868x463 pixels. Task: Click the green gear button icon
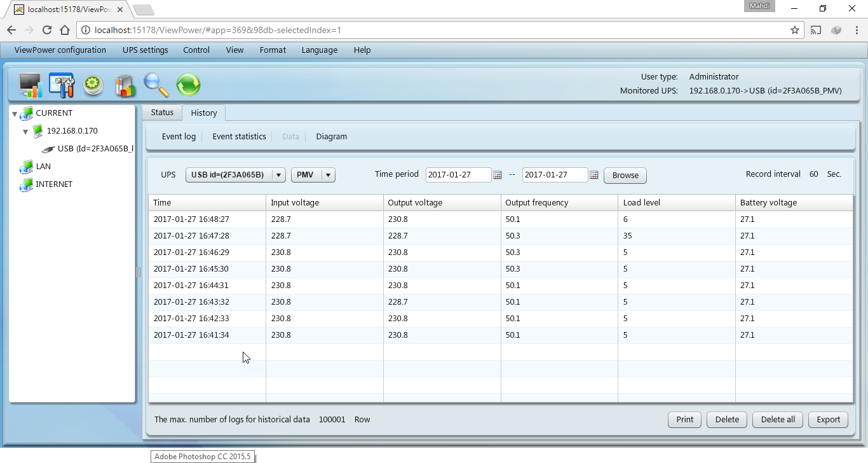pyautogui.click(x=93, y=85)
